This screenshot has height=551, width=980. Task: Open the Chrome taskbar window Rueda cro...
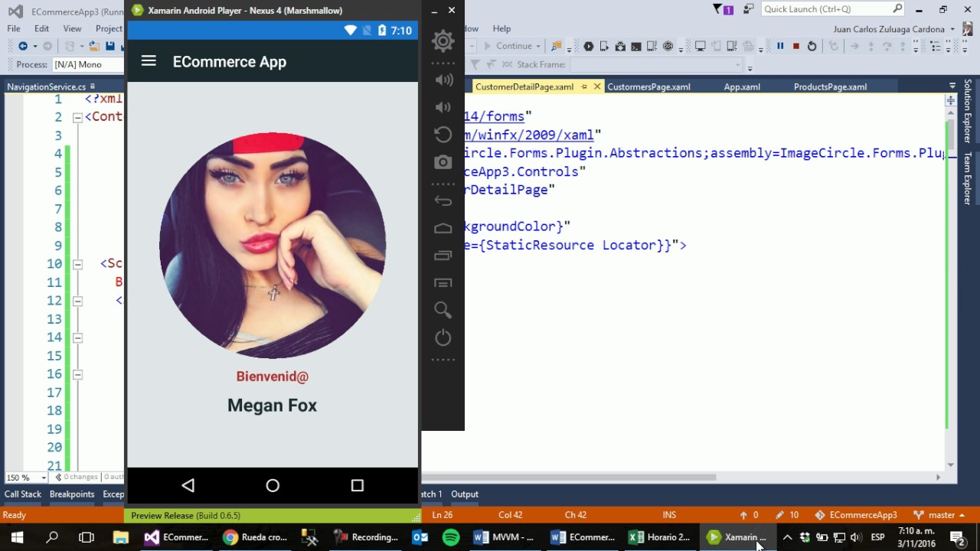(x=256, y=537)
